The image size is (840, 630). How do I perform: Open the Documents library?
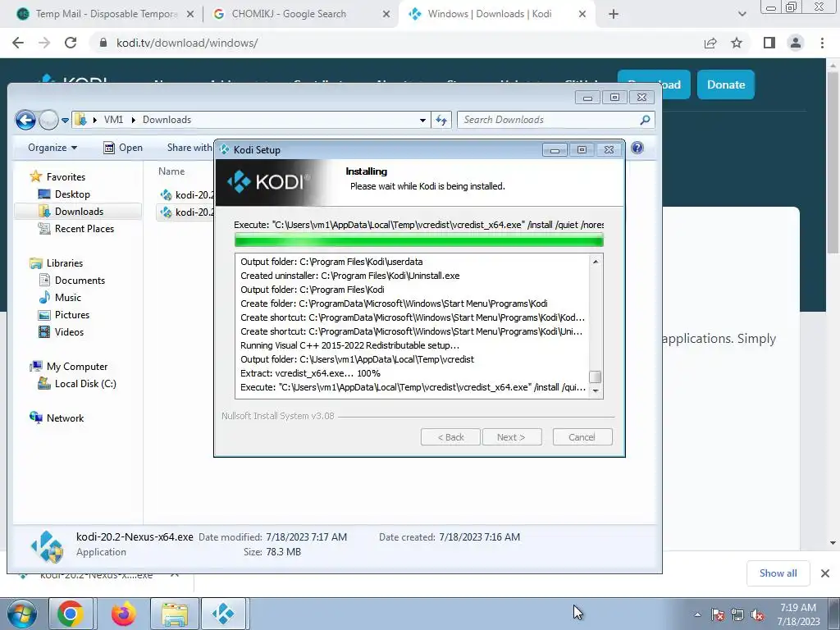[80, 281]
